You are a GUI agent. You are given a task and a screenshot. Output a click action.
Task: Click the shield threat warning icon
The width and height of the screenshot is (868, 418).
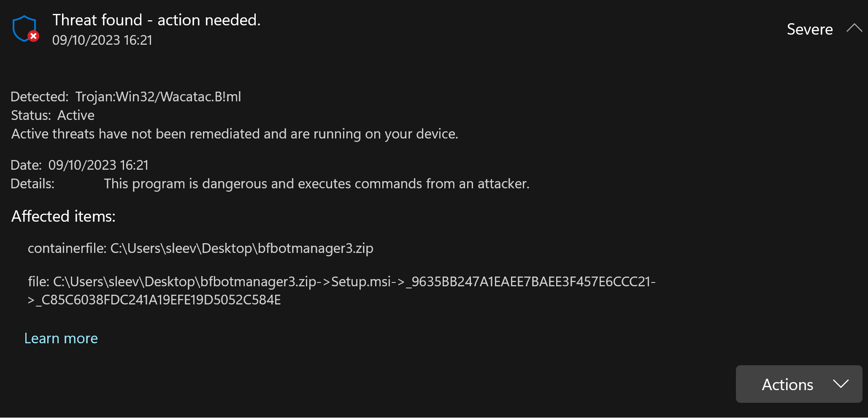click(25, 29)
